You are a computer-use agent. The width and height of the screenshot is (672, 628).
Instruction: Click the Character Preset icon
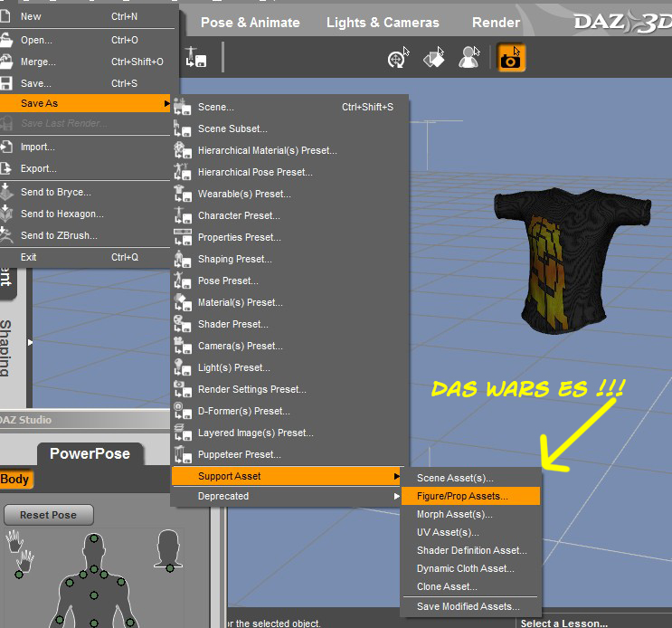[x=182, y=215]
